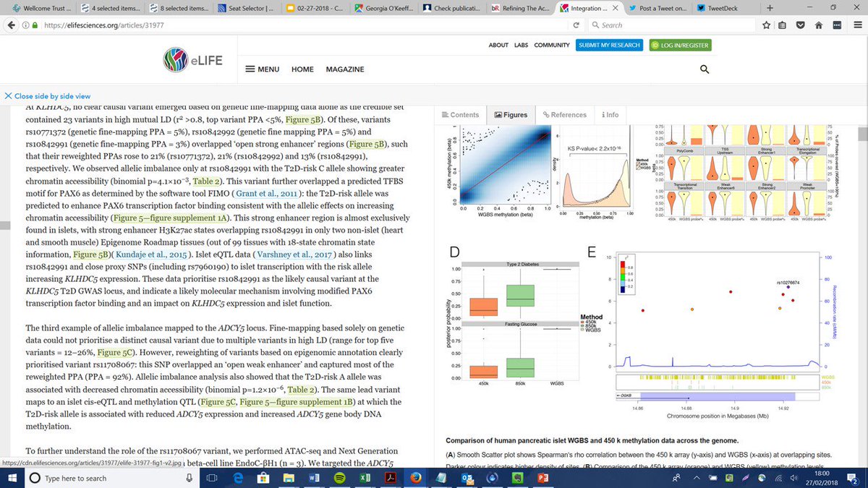Open the ABOUT link

[498, 45]
